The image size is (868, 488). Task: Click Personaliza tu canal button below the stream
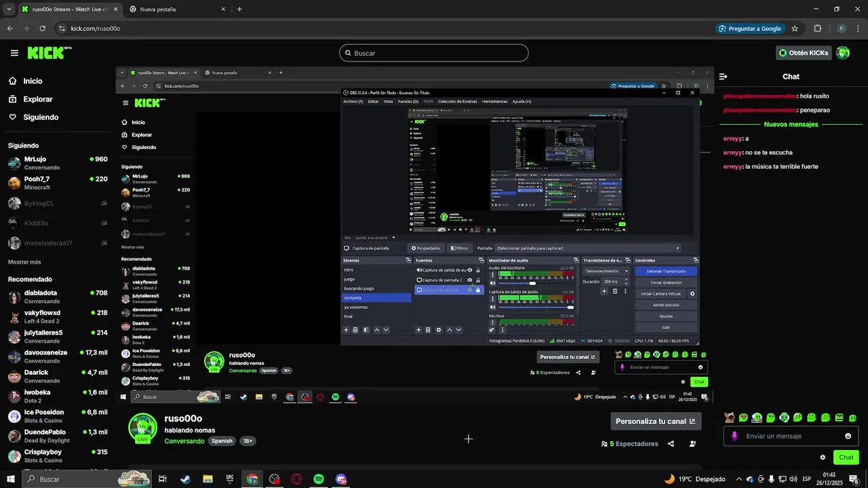(656, 421)
